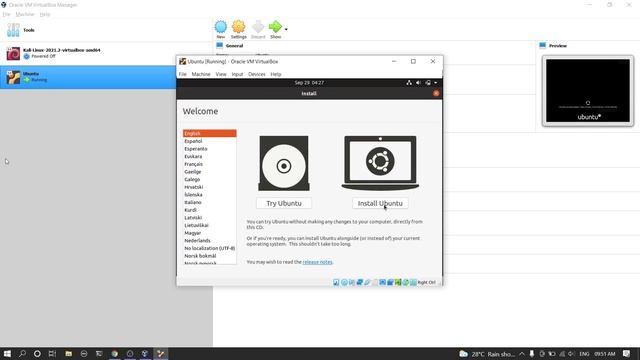Open notification center on taskbar
Viewport: 640px width, 360px height.
coord(627,354)
